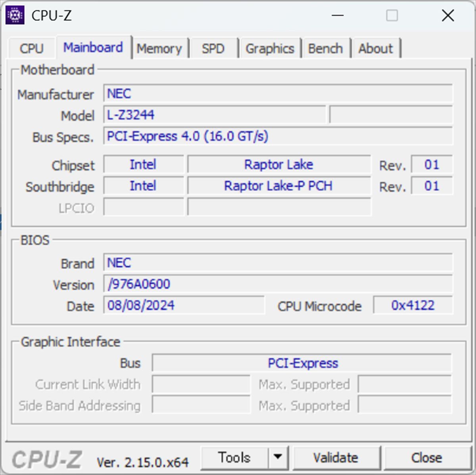Click the Southbridge vendor Intel field

[144, 186]
